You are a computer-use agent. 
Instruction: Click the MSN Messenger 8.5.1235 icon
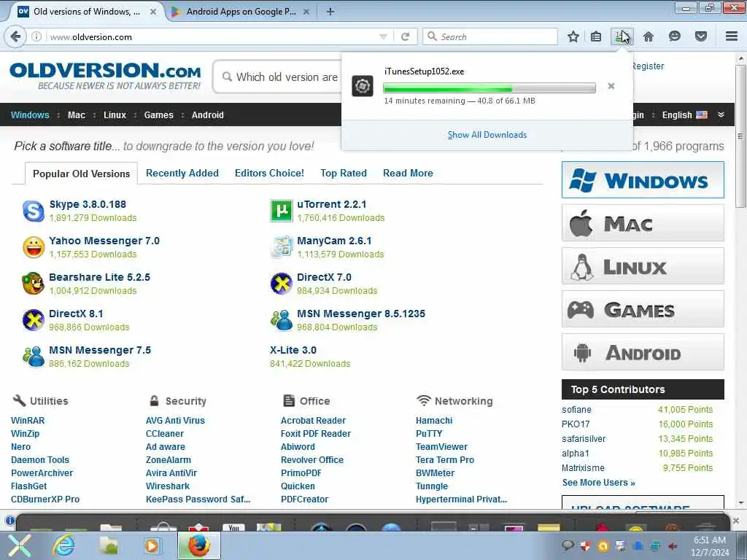pos(281,320)
